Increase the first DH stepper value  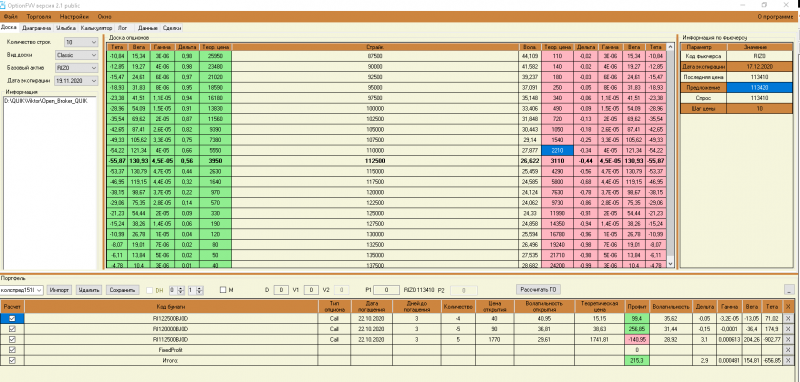coord(180,288)
